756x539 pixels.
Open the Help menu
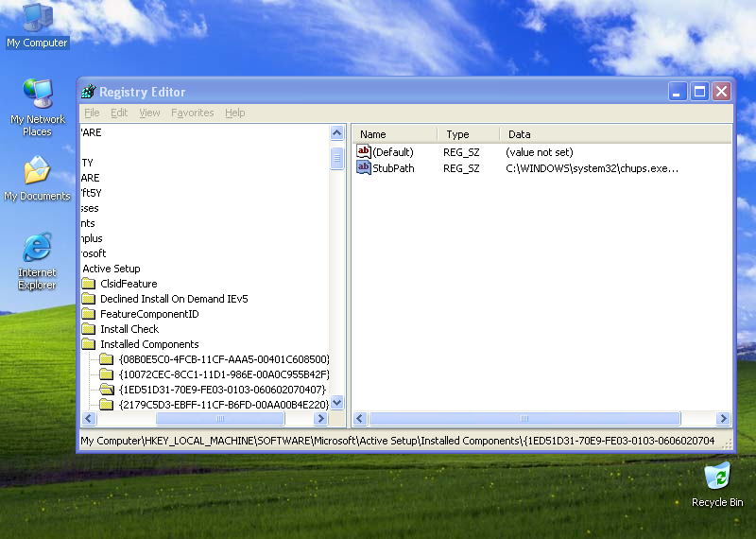(234, 113)
